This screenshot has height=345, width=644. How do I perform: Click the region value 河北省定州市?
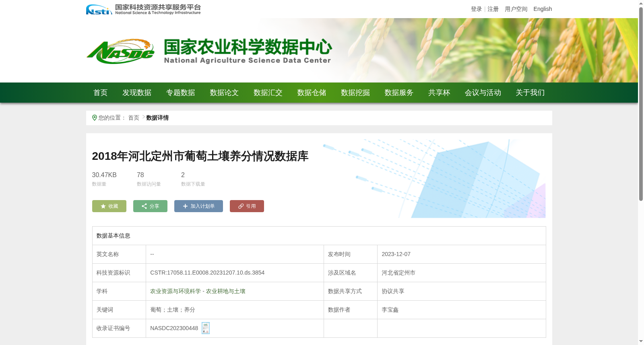tap(398, 273)
